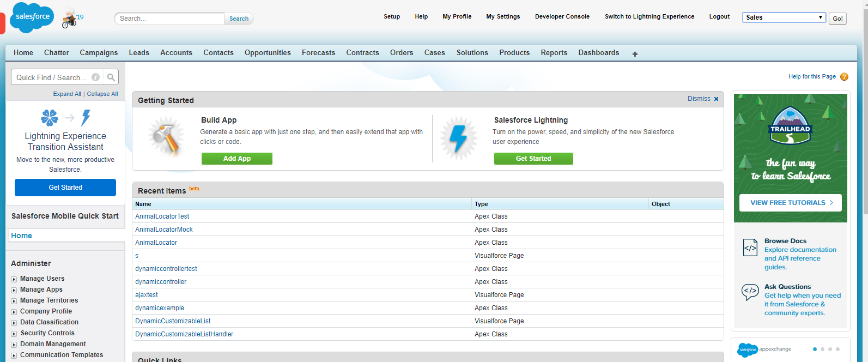Viewport: 868px width, 362px height.
Task: Click the Name column header
Action: [302, 204]
